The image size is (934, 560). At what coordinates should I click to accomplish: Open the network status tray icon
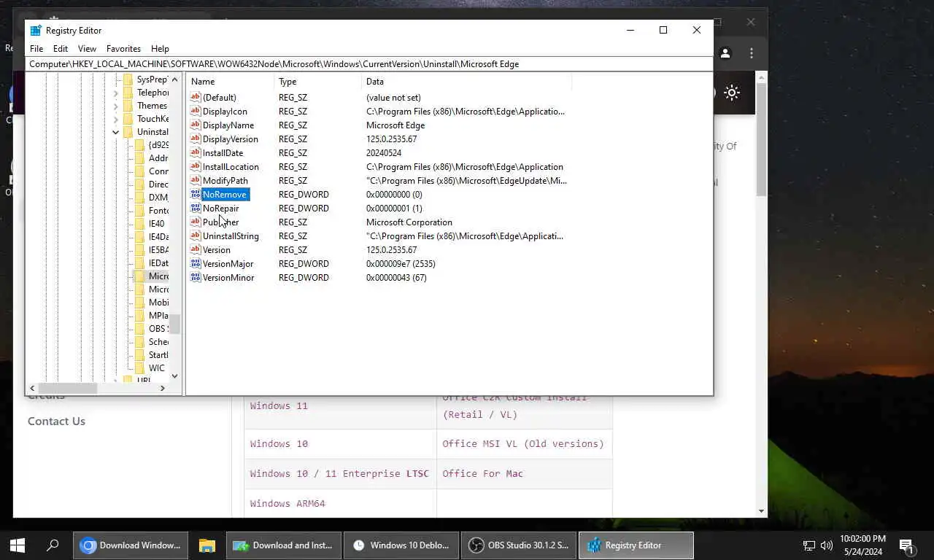coord(808,545)
